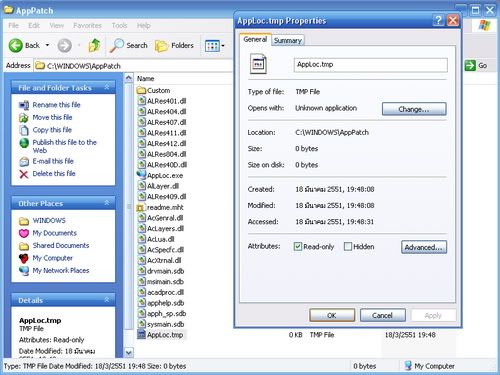Screen dimensions: 500x375
Task: Open the Tools menu
Action: [119, 26]
